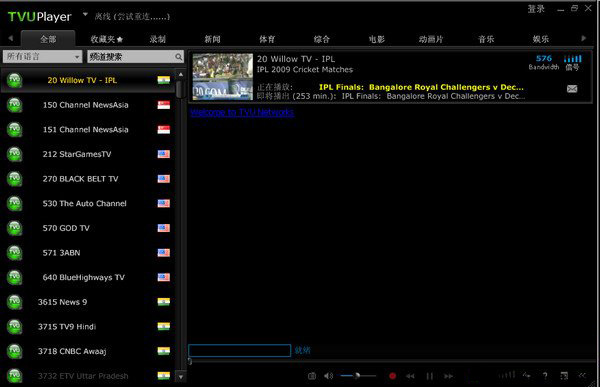Start recording with the red record button
The image size is (600, 387).
392,376
